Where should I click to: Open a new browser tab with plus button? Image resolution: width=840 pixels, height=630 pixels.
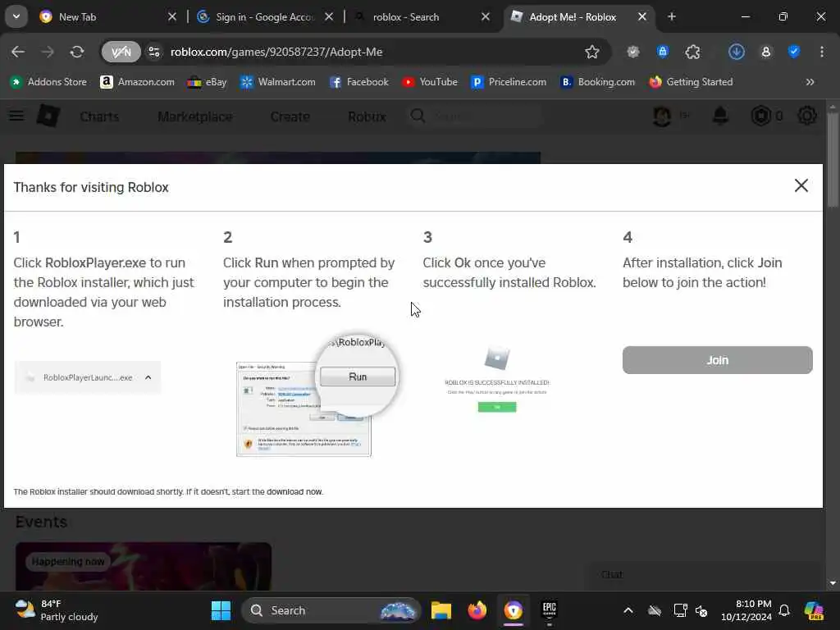(x=672, y=16)
